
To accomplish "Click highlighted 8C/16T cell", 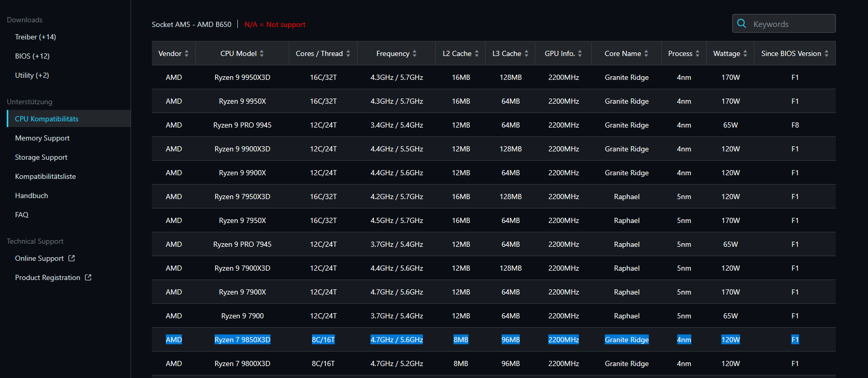I will pos(323,340).
